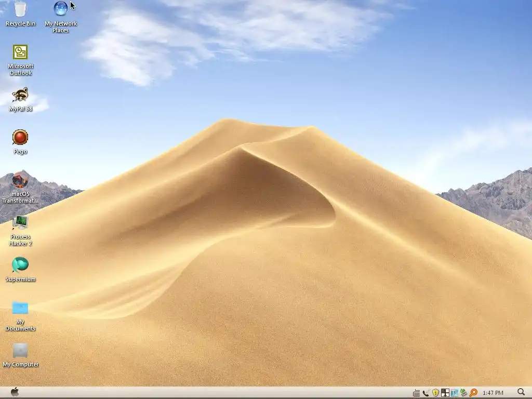The image size is (532, 399).
Task: Click the "My Network Places" label text
Action: coord(61,27)
